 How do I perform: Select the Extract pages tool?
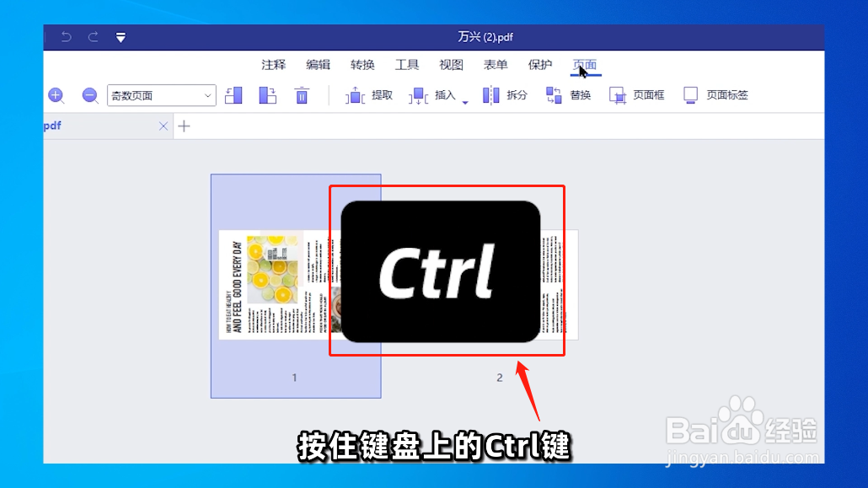(x=369, y=94)
